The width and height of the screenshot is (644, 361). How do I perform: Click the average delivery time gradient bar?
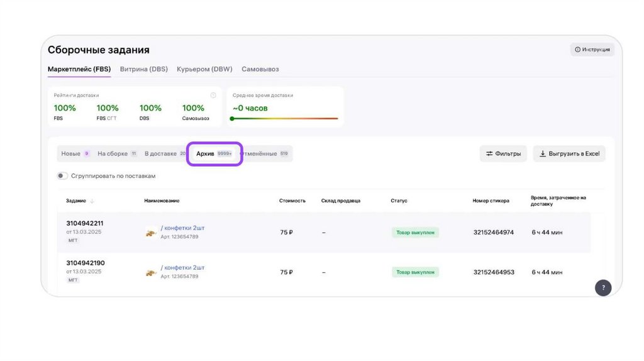pyautogui.click(x=285, y=118)
